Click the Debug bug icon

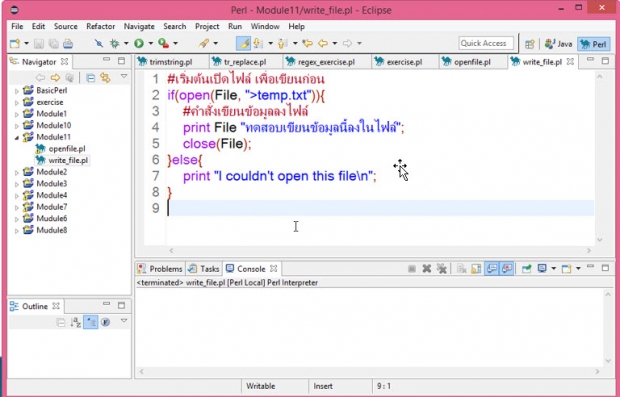[115, 43]
